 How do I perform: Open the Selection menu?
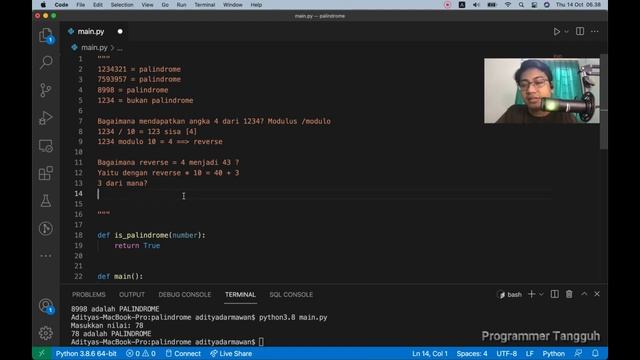(x=122, y=5)
